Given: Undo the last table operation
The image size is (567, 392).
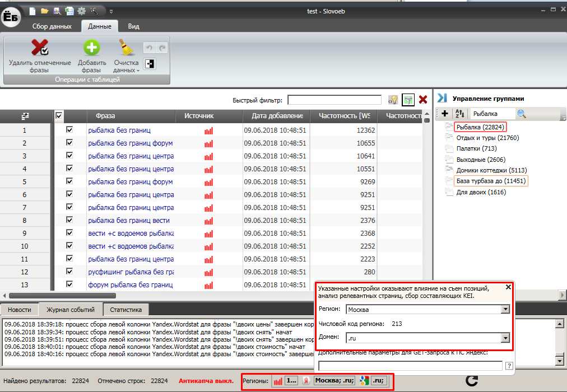Looking at the screenshot, I should tap(150, 48).
